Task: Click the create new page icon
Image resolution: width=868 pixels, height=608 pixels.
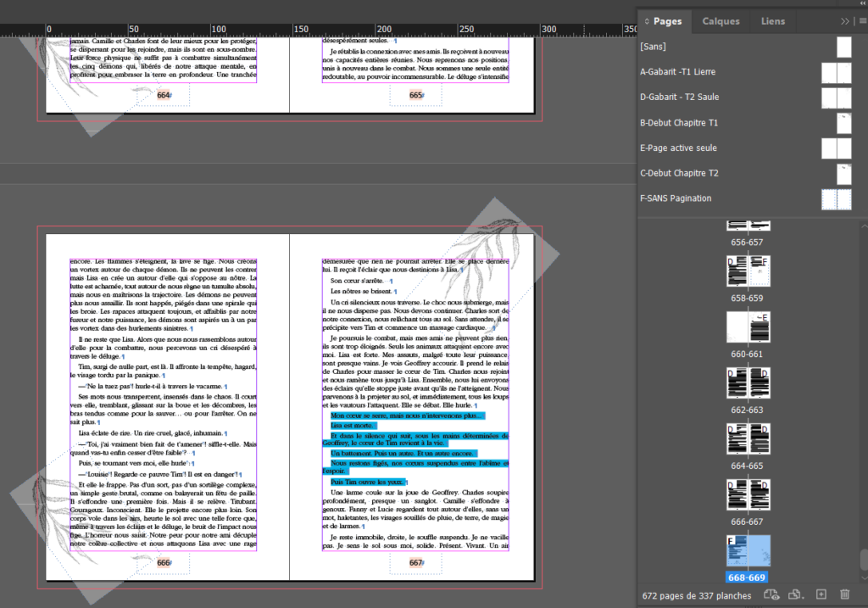Action: coord(820,595)
